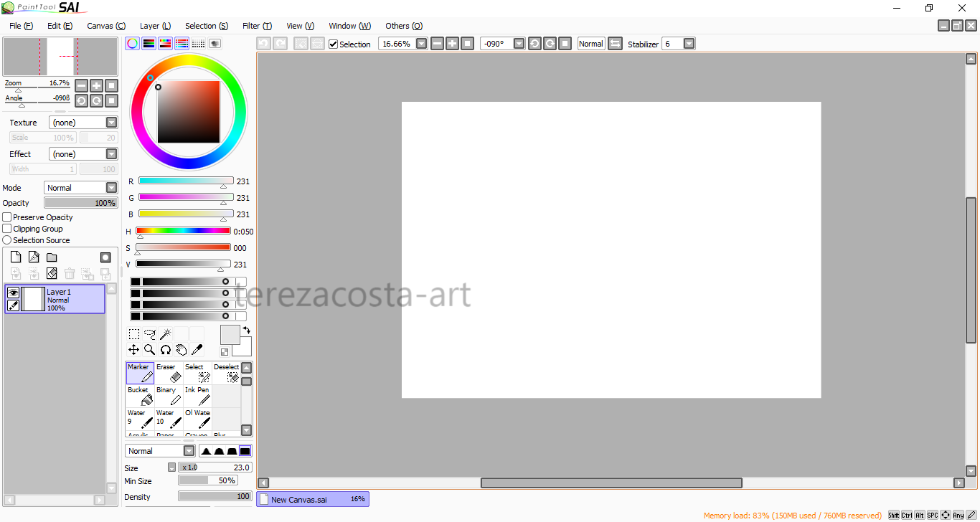Choose the Water 9 brush

[x=140, y=419]
